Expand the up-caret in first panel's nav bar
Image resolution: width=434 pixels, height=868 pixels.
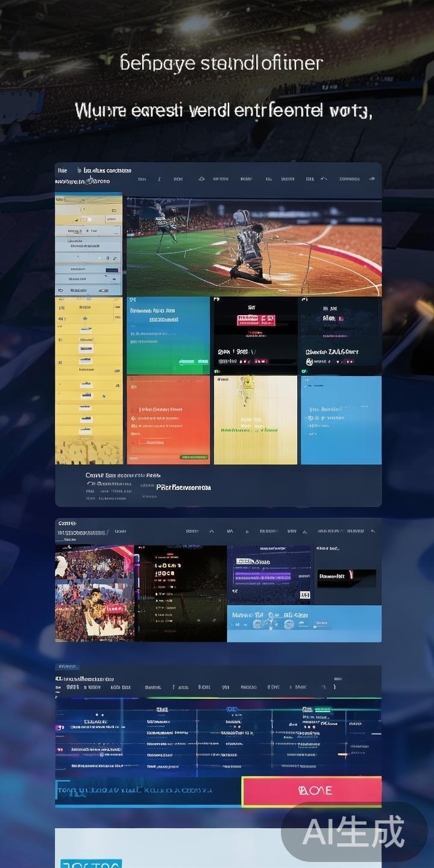click(x=324, y=179)
